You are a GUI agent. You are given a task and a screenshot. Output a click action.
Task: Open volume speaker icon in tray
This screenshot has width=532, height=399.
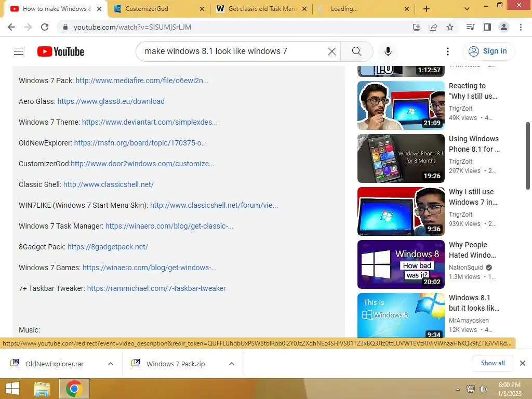tap(483, 389)
